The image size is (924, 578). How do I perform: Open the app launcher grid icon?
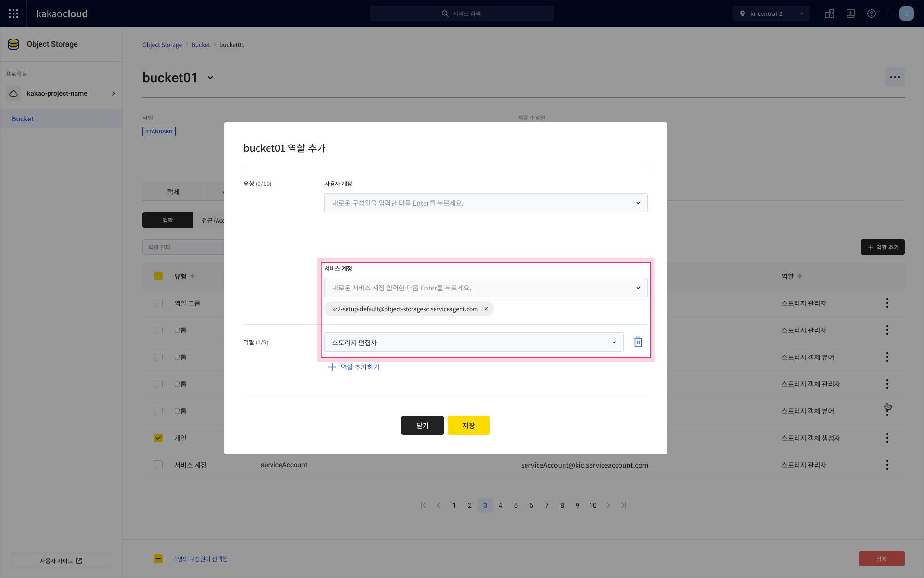[x=13, y=13]
